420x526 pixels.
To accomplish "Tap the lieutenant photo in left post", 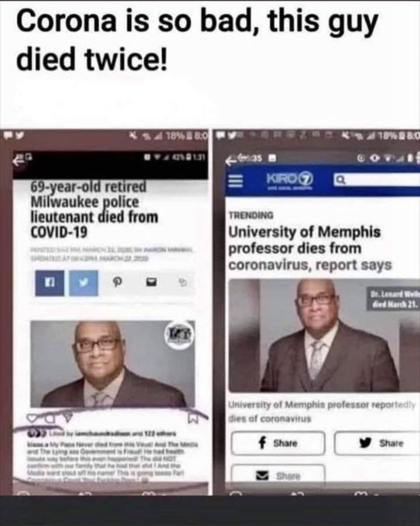I will point(113,364).
